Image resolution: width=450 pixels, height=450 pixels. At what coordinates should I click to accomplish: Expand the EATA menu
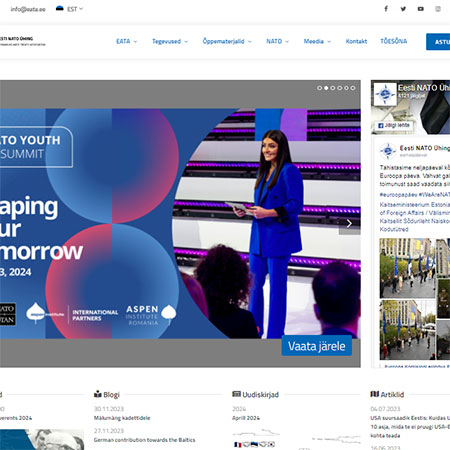(x=126, y=41)
